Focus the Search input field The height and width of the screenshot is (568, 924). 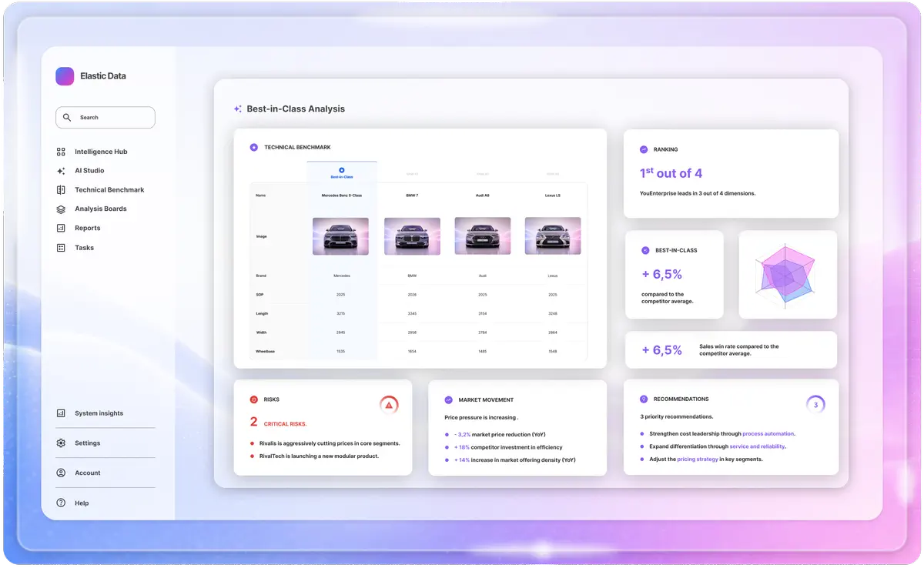pos(105,117)
